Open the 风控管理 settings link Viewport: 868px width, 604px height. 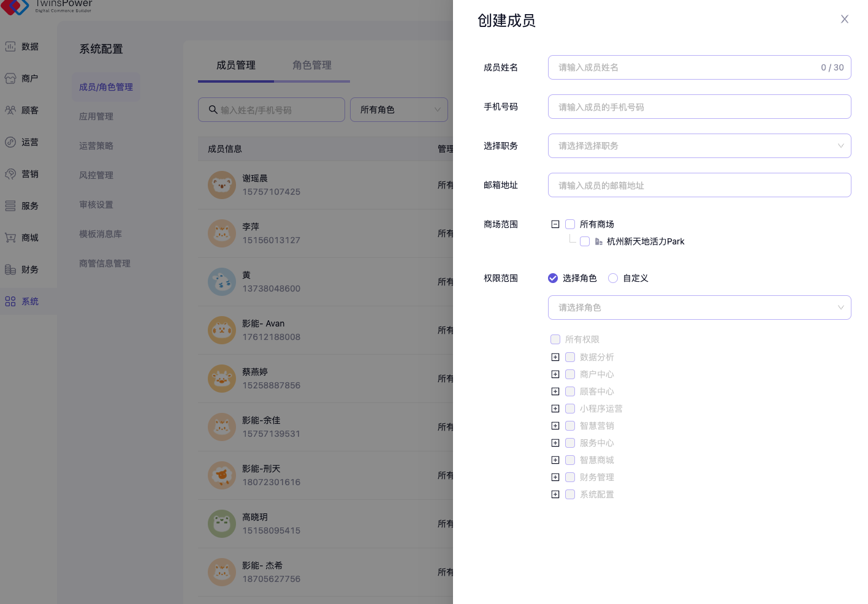[96, 175]
